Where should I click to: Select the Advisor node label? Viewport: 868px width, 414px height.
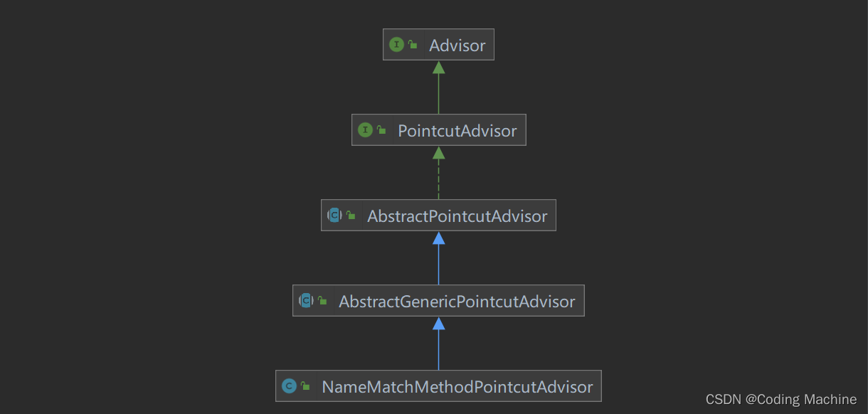click(457, 46)
